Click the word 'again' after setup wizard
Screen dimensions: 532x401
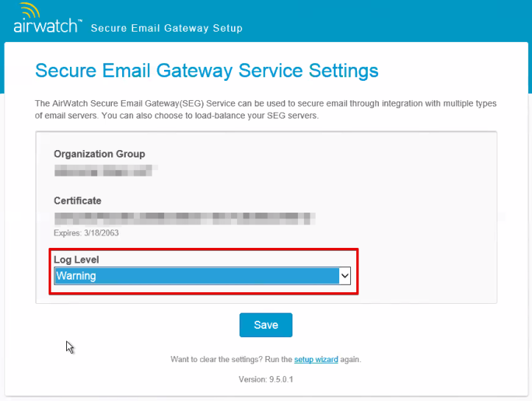(350, 360)
